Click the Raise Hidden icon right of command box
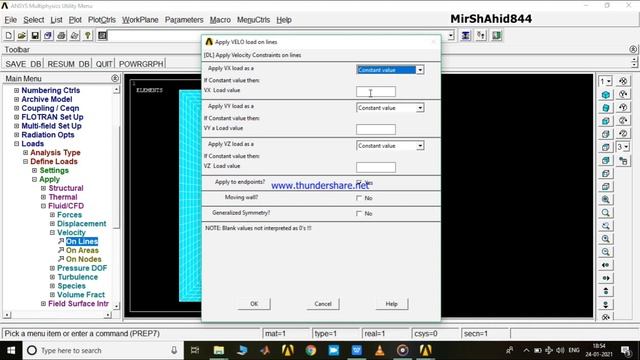Image resolution: width=640 pixels, height=360 pixels. coord(466,36)
